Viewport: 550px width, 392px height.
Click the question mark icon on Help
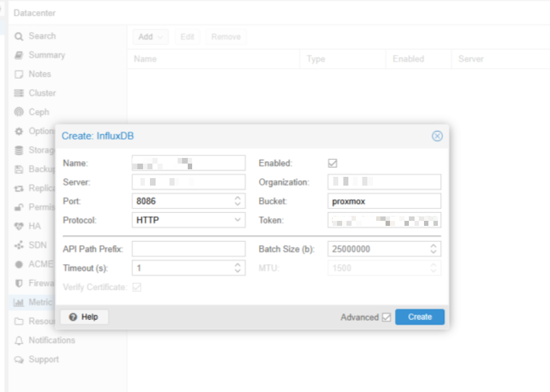(x=73, y=317)
